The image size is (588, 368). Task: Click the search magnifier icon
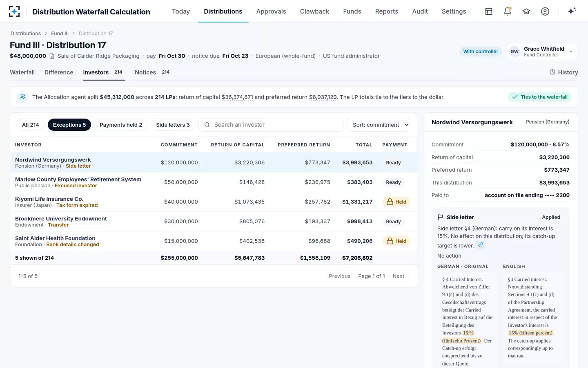(207, 125)
